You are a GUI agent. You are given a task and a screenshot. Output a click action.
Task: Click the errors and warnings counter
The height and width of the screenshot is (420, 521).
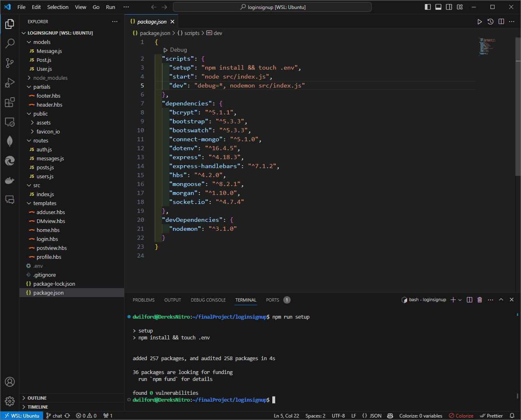(x=86, y=416)
